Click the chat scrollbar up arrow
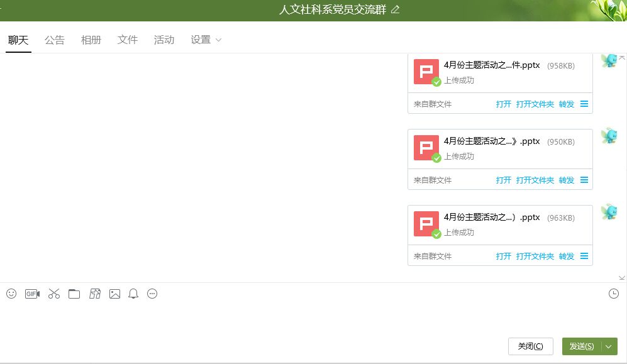Image resolution: width=627 pixels, height=364 pixels. 622,58
